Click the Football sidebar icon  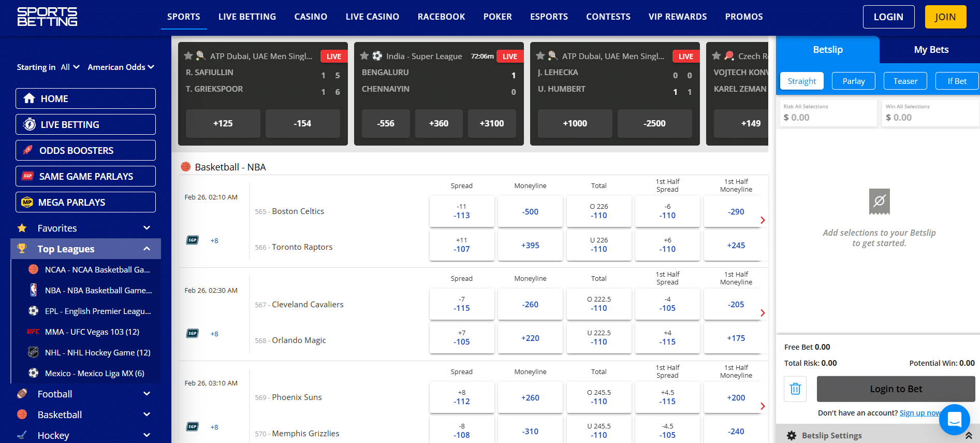point(22,394)
